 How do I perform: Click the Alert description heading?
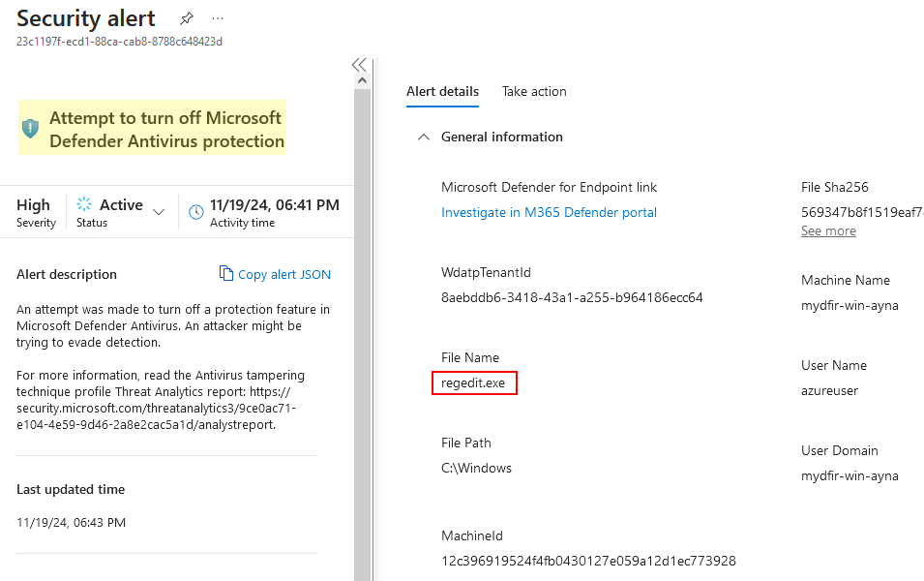[x=67, y=274]
